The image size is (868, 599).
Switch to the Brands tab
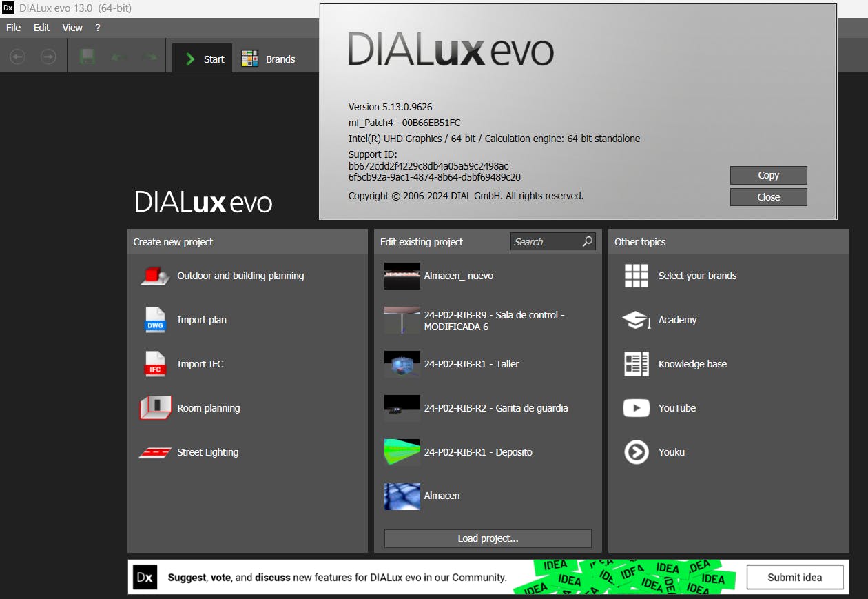(268, 59)
